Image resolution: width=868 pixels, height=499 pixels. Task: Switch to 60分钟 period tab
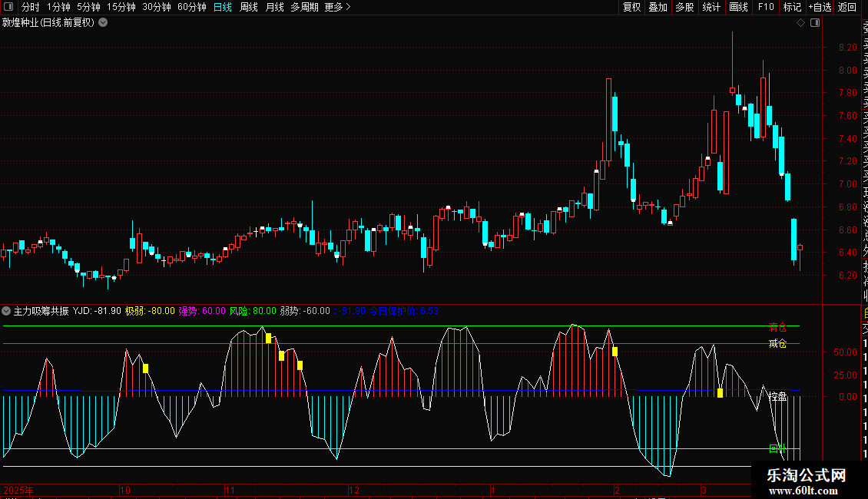click(x=191, y=7)
